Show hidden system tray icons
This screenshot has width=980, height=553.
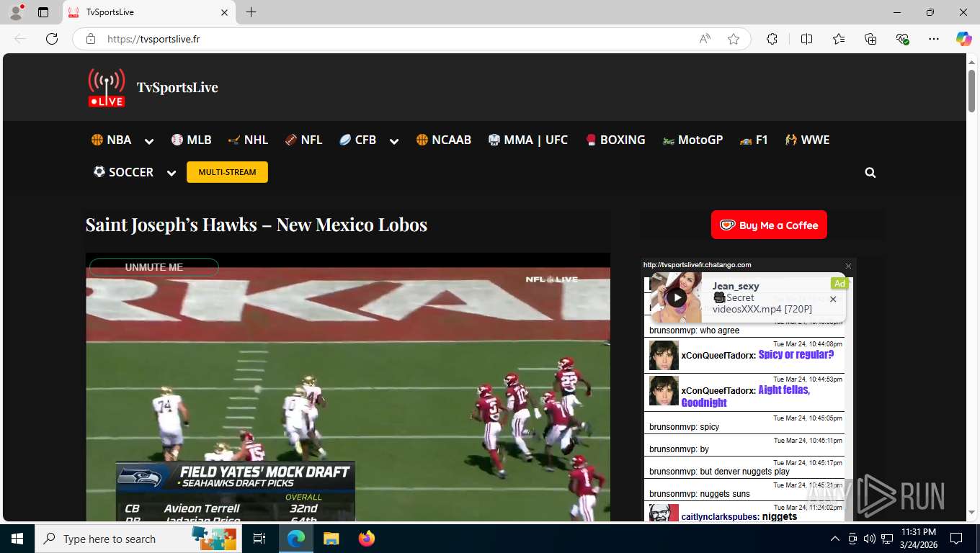[x=835, y=539]
